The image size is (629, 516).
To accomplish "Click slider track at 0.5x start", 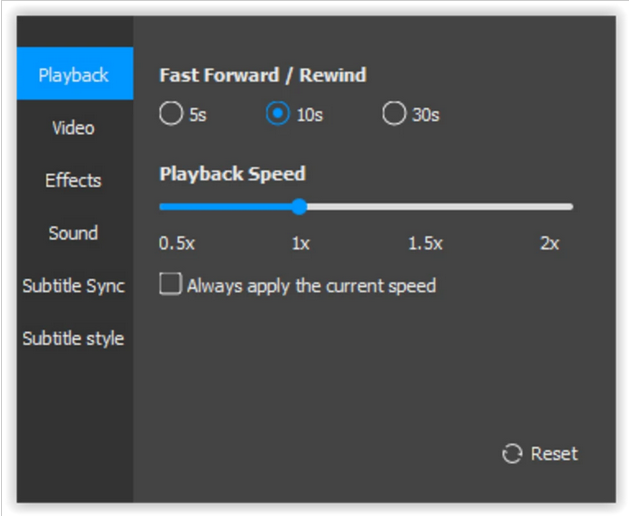I will (163, 207).
